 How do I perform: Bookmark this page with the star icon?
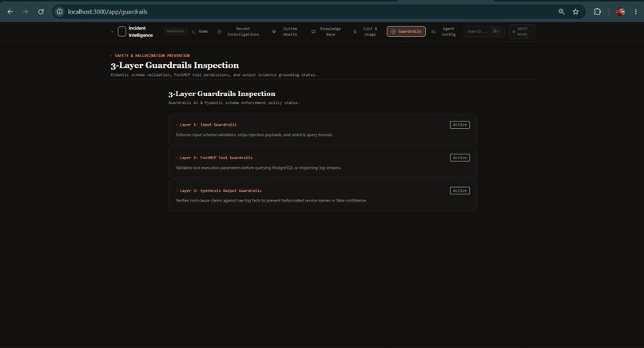coord(576,11)
